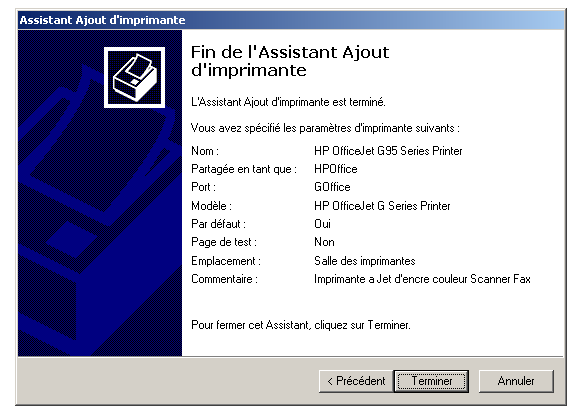Click the text Pour fermer cet Assistant
Image resolution: width=586 pixels, height=415 pixels.
click(x=250, y=325)
